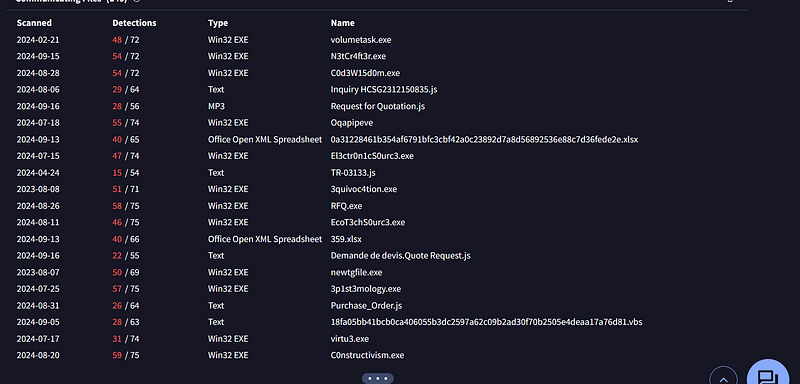
Task: Select scan date 2024-08-26
Action: click(38, 206)
